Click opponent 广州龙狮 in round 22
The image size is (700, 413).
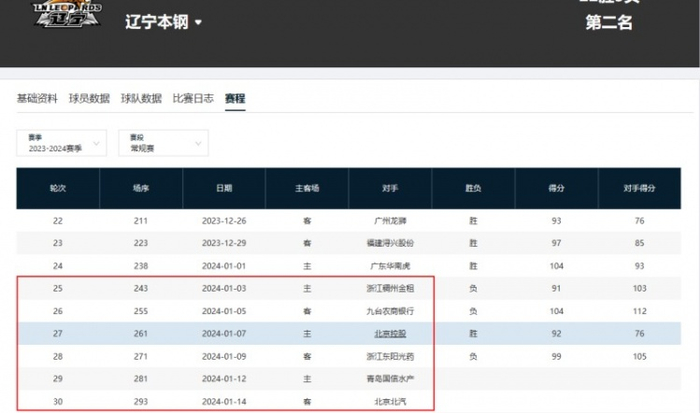tap(390, 221)
